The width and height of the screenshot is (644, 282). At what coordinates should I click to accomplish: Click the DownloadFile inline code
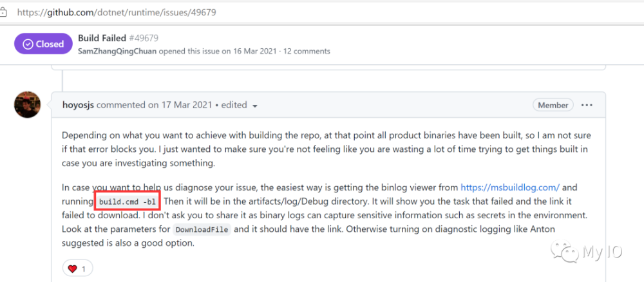(x=202, y=230)
